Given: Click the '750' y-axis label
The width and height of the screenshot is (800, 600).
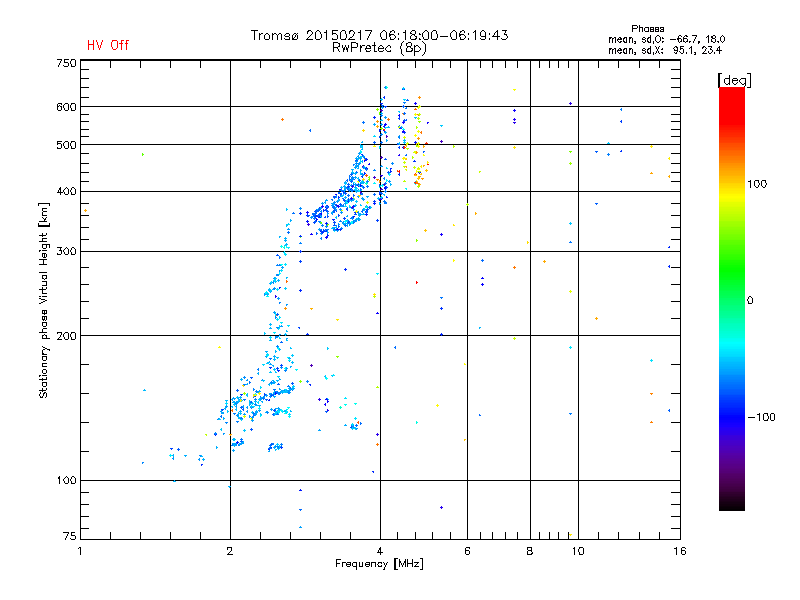Looking at the screenshot, I should 66,63.
